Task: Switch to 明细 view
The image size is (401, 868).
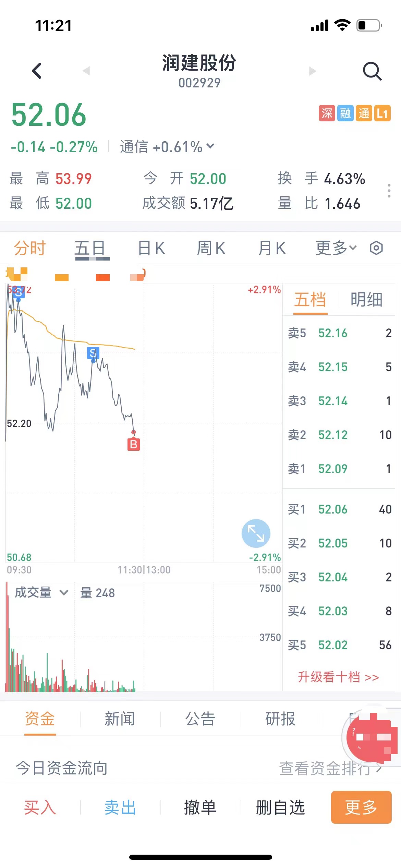Action: point(366,300)
